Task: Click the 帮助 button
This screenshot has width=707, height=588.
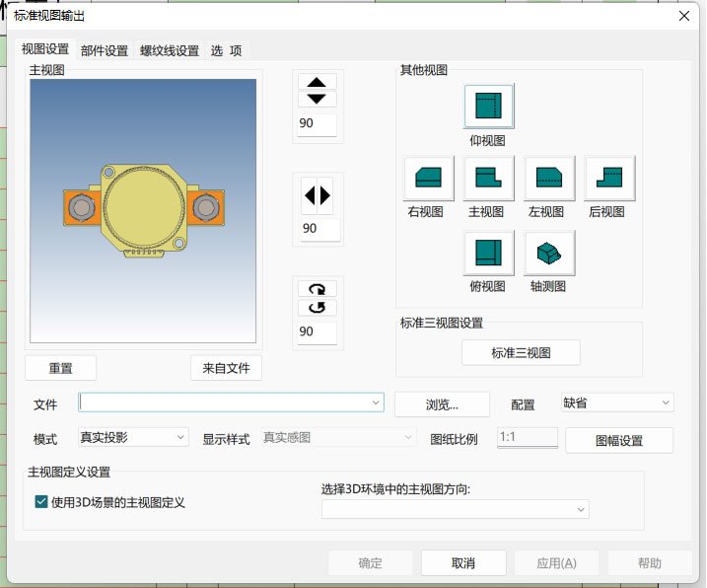Action: 649,562
